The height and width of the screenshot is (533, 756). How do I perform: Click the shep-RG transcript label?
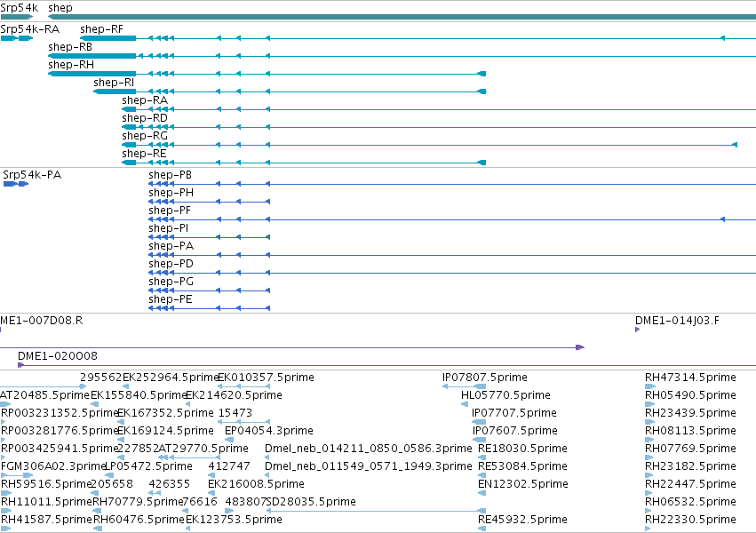coord(145,136)
